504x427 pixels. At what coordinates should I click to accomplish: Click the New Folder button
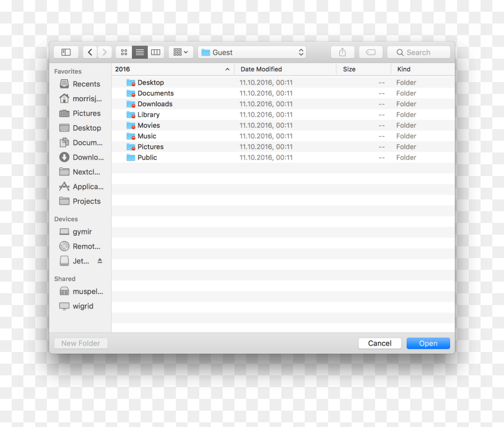click(x=81, y=343)
